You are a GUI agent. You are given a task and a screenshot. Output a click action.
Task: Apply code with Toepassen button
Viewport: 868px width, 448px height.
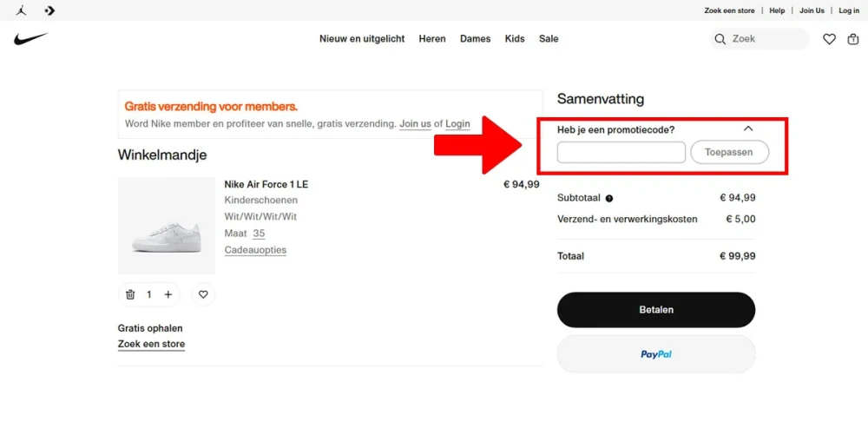[x=729, y=152]
